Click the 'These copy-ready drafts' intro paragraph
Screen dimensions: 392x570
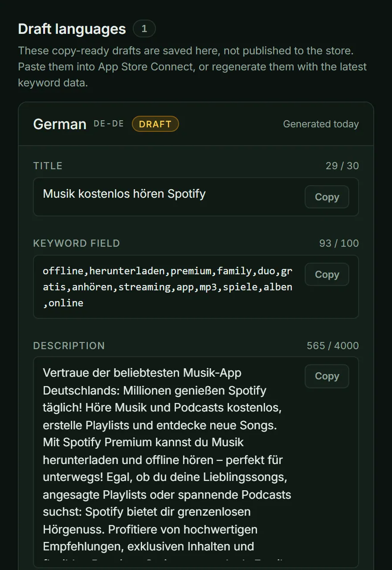click(192, 67)
